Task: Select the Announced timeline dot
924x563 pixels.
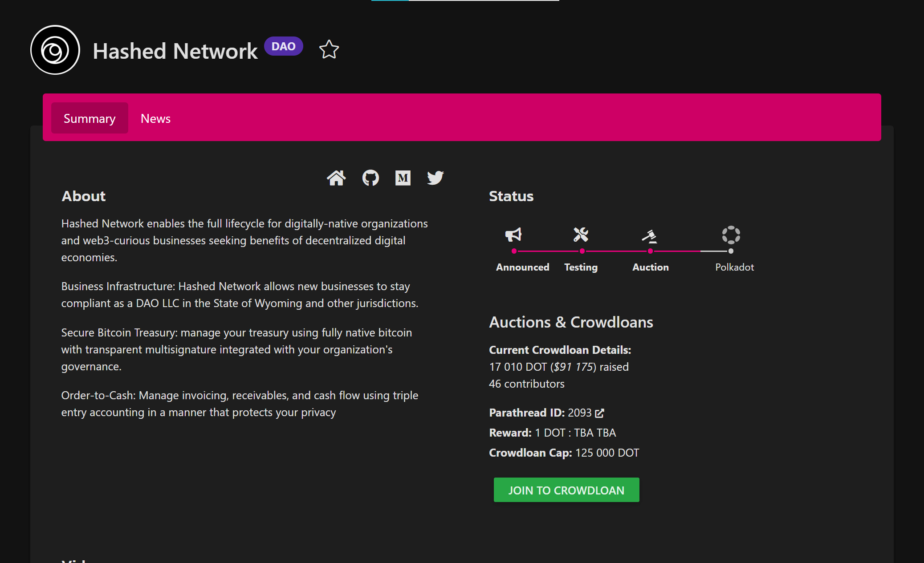Action: click(x=514, y=251)
